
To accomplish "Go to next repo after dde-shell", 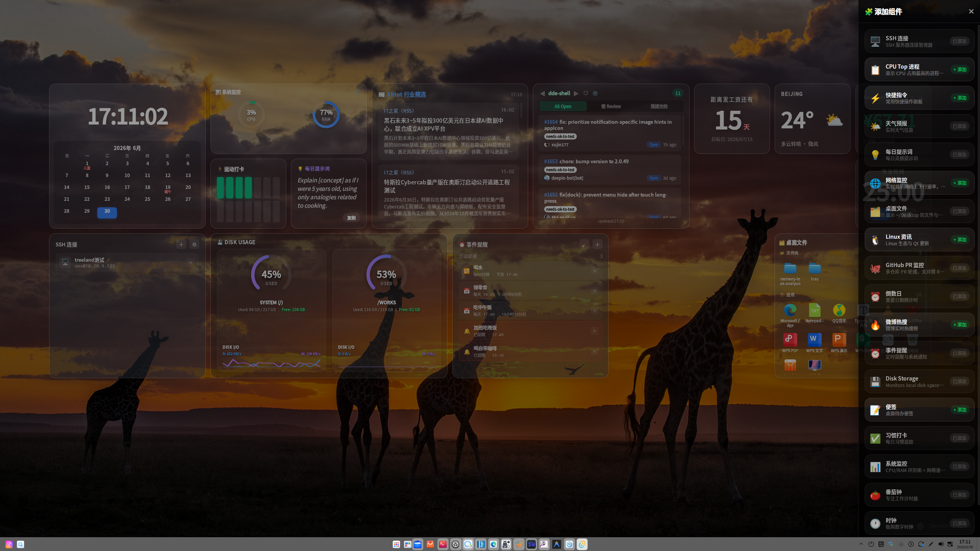I will pos(576,93).
